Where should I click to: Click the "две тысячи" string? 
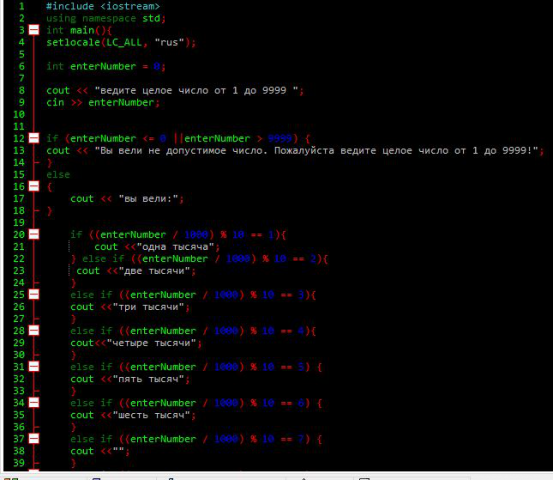coord(154,271)
